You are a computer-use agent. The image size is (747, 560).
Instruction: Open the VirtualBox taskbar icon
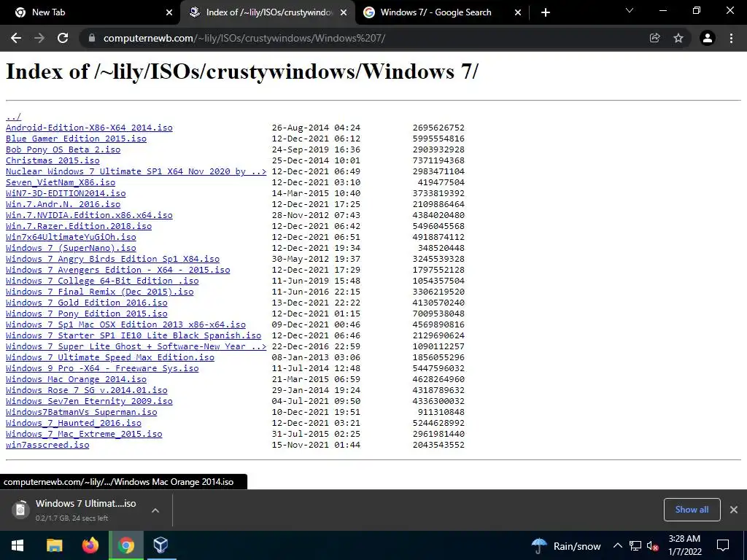161,545
